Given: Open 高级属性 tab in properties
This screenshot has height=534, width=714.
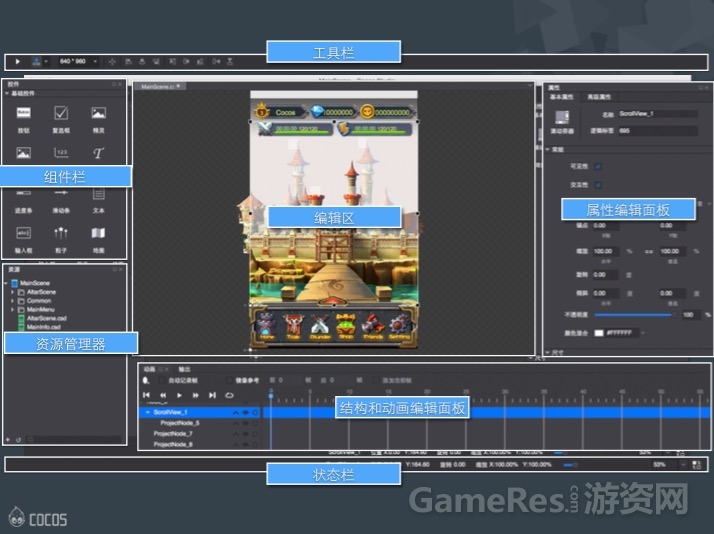Looking at the screenshot, I should coord(599,97).
